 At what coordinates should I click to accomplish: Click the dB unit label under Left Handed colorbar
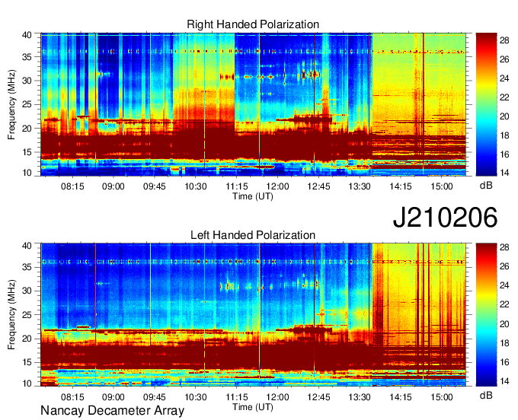coord(486,396)
